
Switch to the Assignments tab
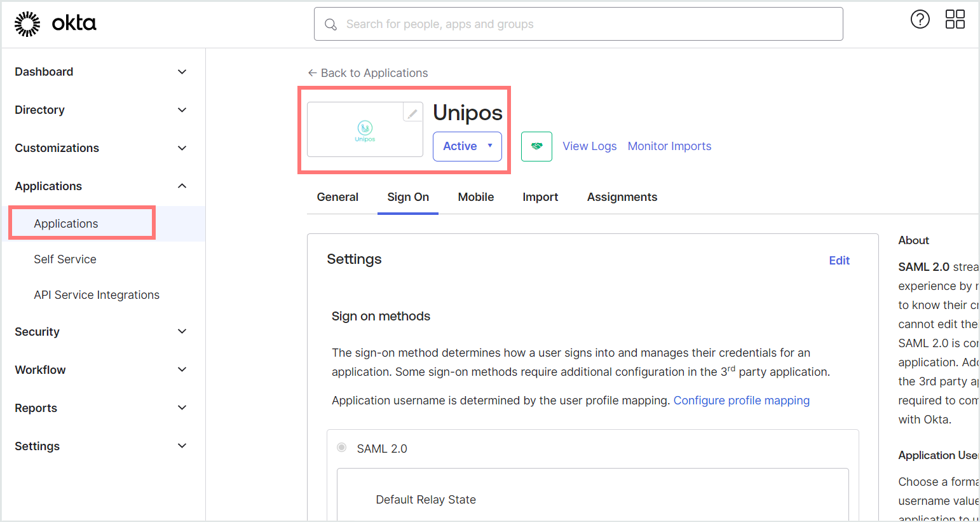[x=622, y=197]
